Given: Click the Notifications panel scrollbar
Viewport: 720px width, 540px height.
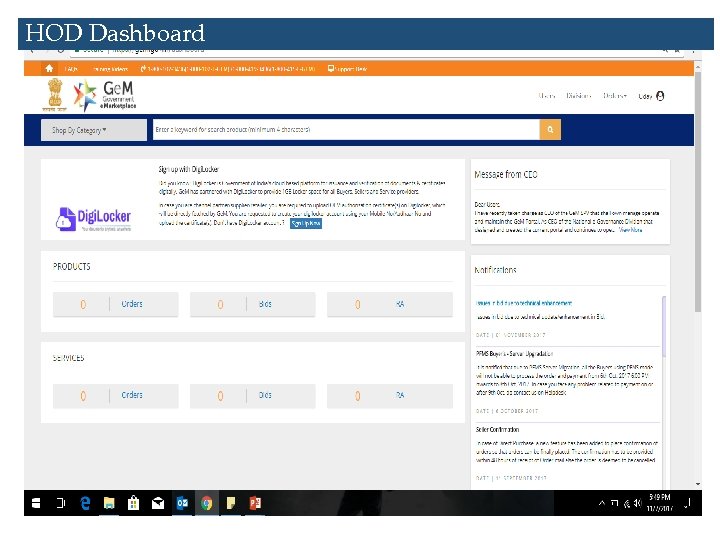Looking at the screenshot, I should click(664, 326).
